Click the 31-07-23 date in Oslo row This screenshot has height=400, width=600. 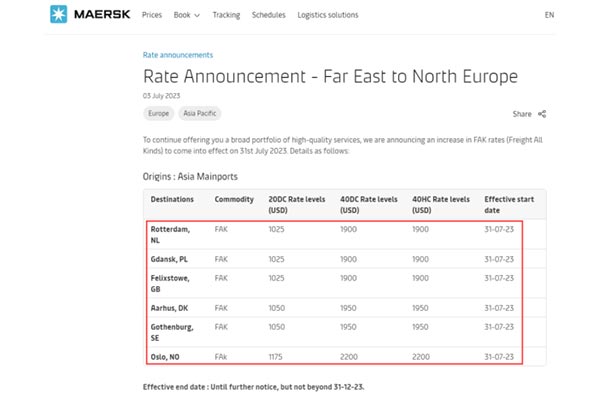click(x=499, y=357)
